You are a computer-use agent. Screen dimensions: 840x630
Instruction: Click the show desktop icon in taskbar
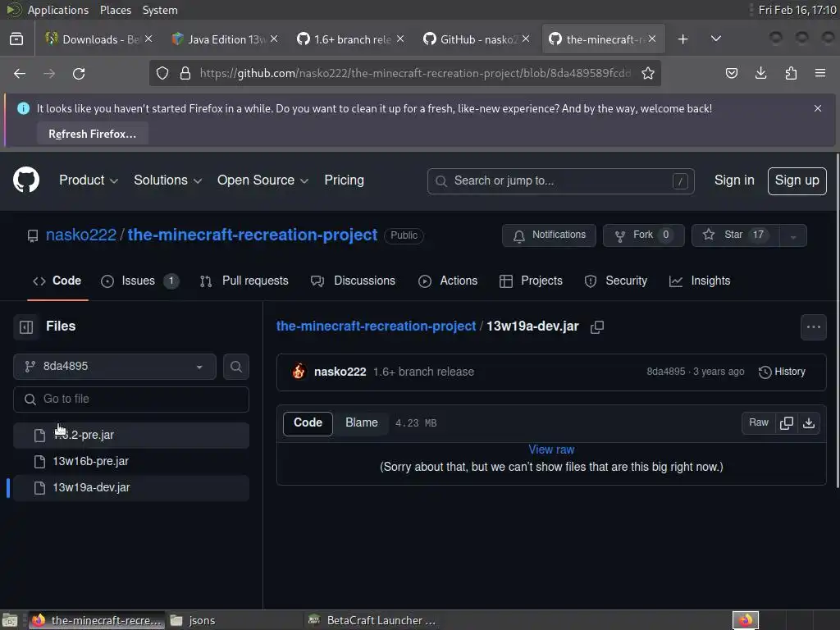9,620
